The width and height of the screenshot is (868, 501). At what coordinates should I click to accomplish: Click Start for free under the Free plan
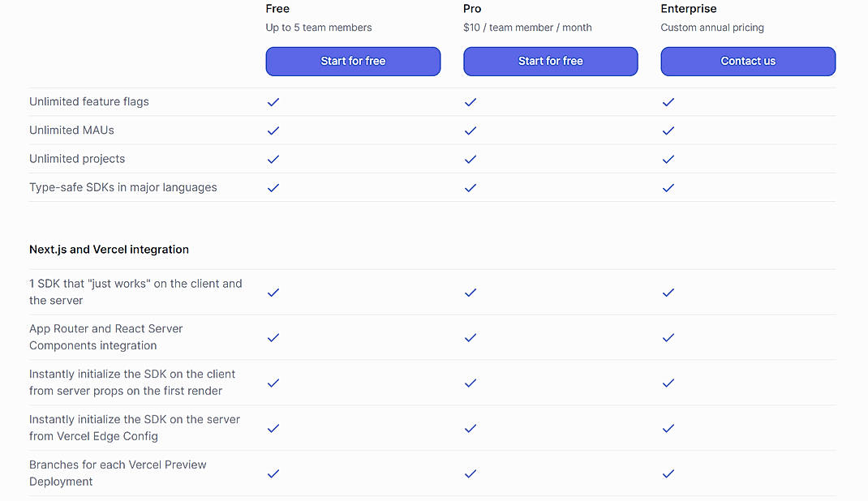353,61
